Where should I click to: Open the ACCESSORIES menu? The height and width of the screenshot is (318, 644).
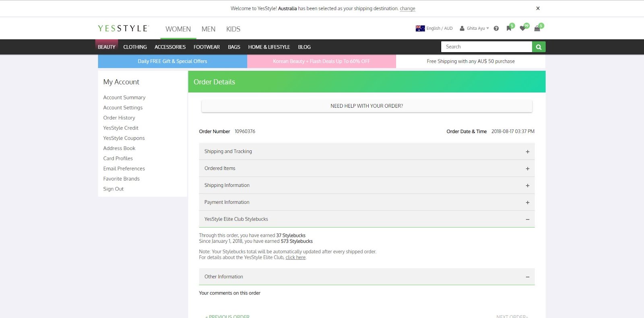tap(170, 47)
